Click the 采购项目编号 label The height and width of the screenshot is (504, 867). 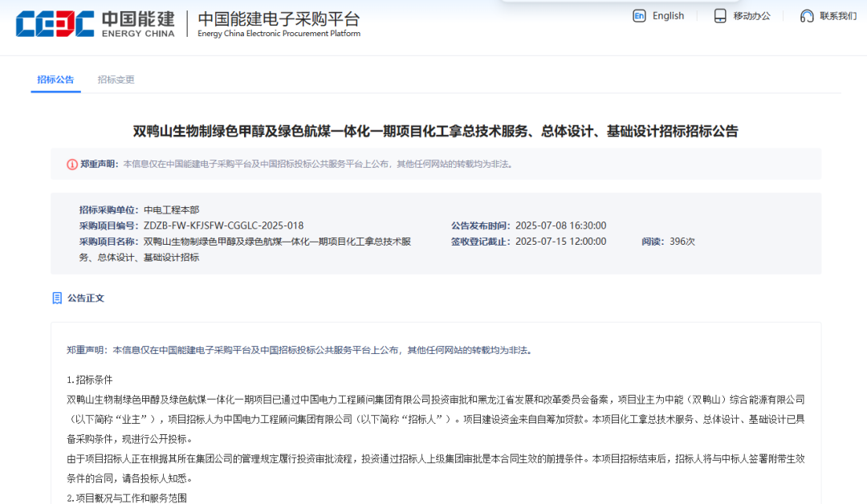pos(108,226)
